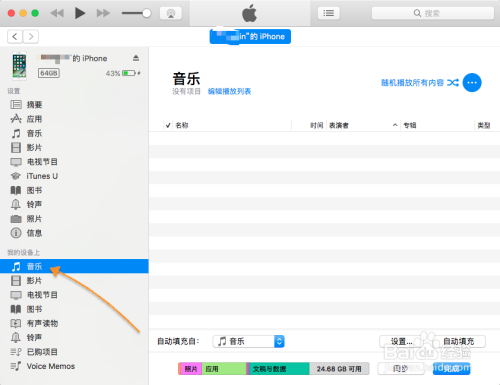Click the iPhone device thumbnail in the sidebar
Screen dimensions: 500x385
click(19, 66)
